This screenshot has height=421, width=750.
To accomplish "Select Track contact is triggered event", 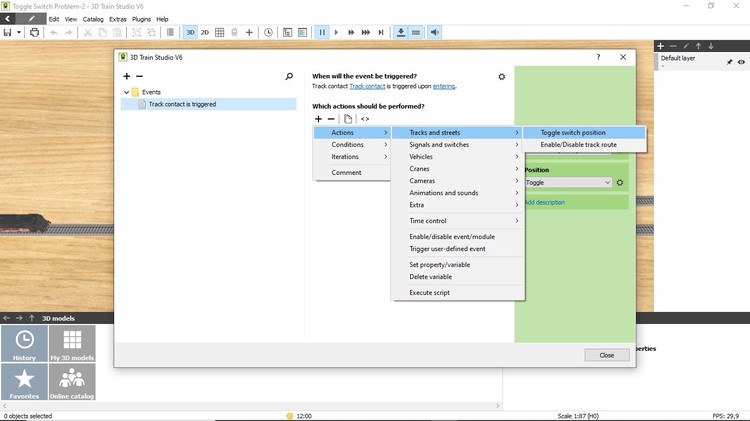I will click(x=182, y=104).
